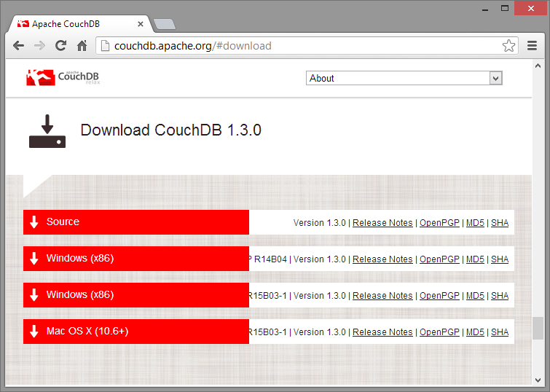Open MD5 for Windows R14B04 row
The image size is (550, 392).
pos(475,259)
